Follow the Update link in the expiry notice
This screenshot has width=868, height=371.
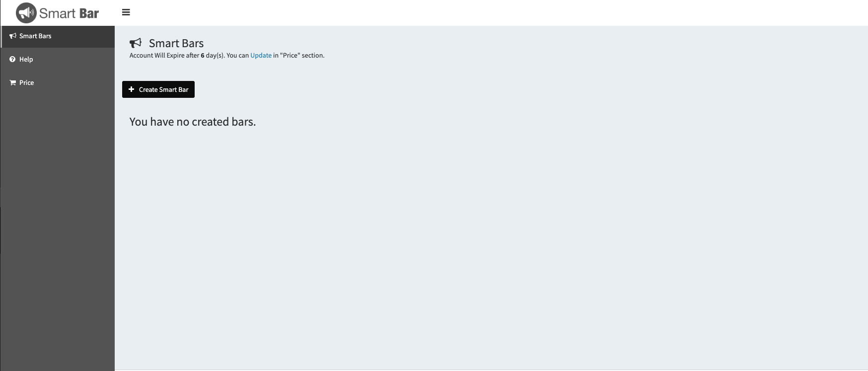pos(261,56)
